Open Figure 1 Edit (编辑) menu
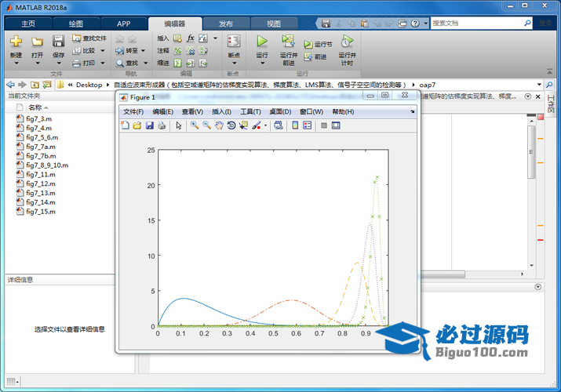Viewport: 561px width, 392px height. click(162, 112)
